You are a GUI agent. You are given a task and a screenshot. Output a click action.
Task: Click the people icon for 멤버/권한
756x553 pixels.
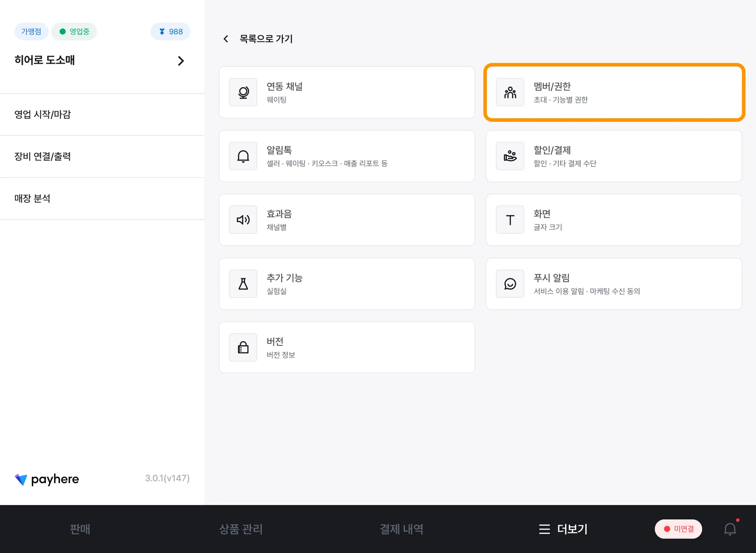coord(510,92)
